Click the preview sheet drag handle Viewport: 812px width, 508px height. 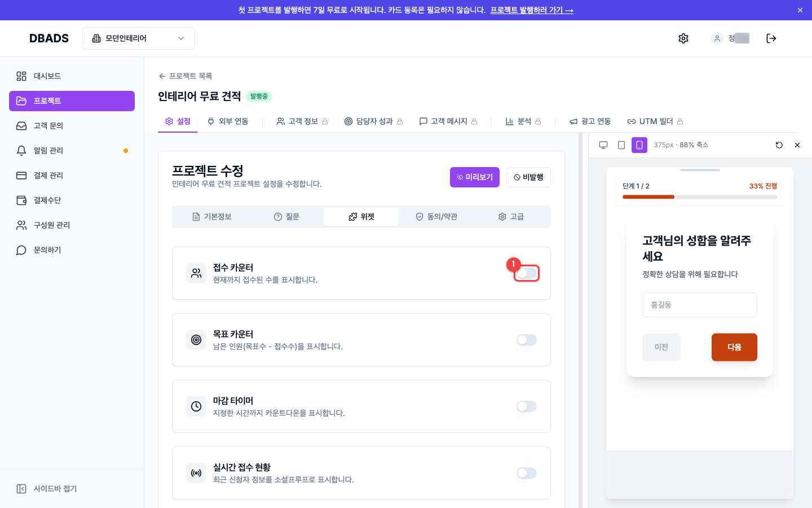pos(700,170)
